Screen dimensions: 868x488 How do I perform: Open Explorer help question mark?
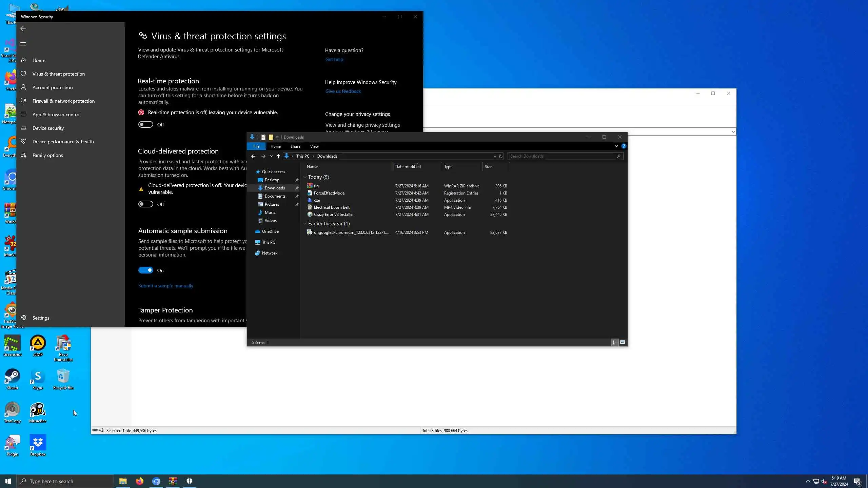624,146
